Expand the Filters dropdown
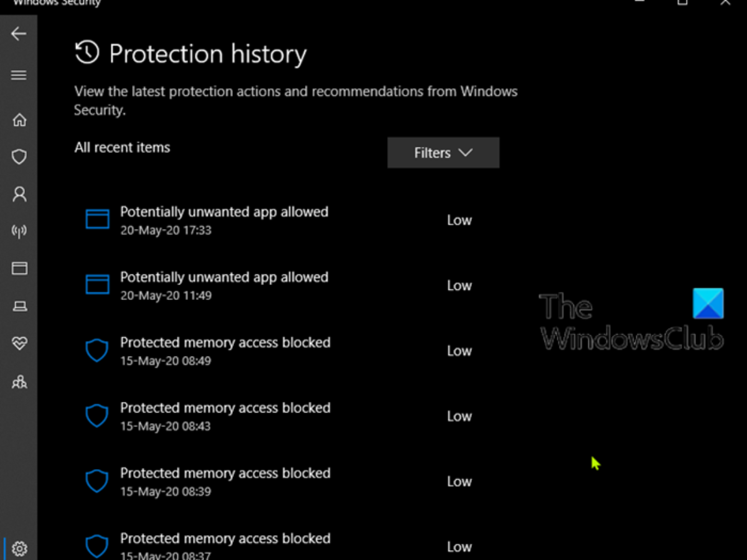This screenshot has height=560, width=747. 443,152
